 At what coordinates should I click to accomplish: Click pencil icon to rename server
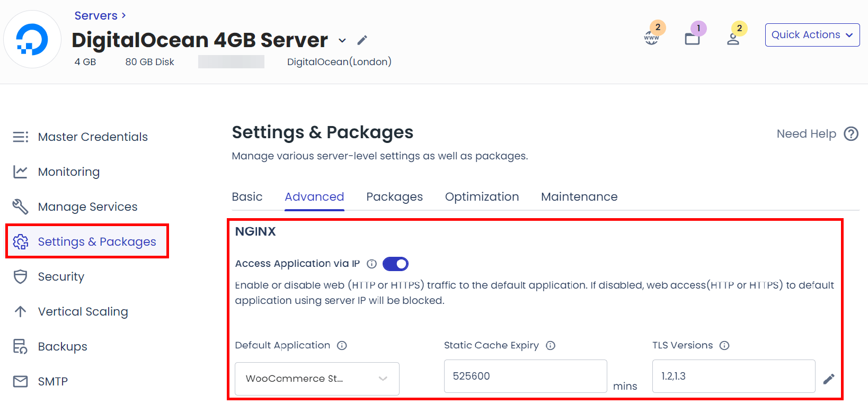click(x=362, y=40)
